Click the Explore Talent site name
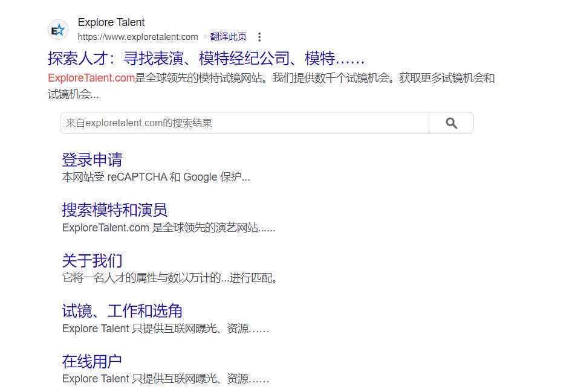The image size is (575, 392). pyautogui.click(x=111, y=22)
